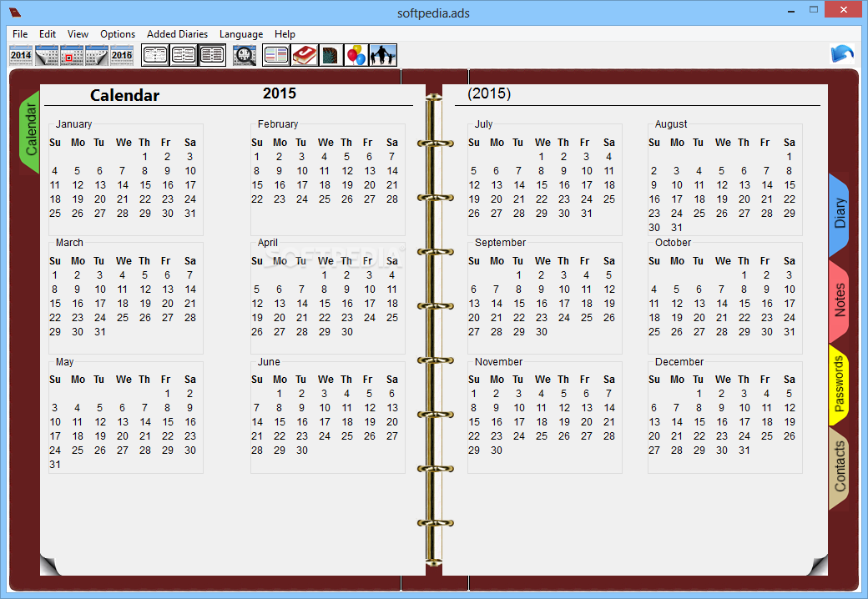The height and width of the screenshot is (599, 868).
Task: Go to previous year 2014
Action: click(21, 55)
